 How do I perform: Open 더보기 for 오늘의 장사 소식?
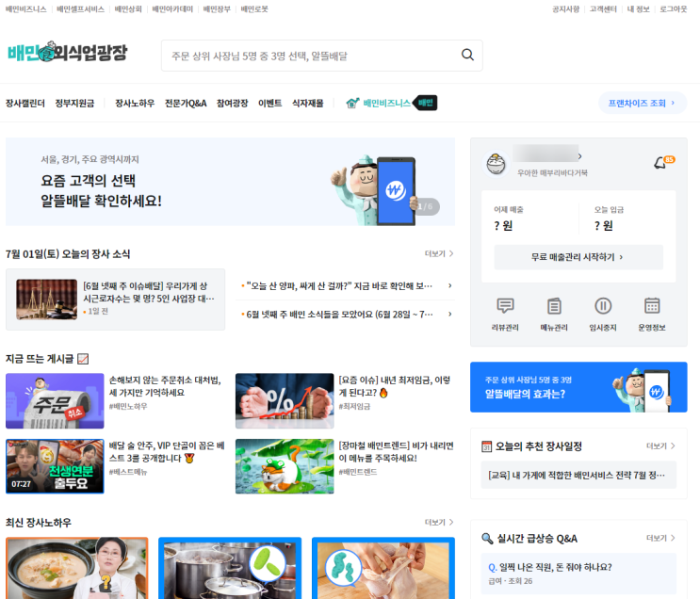(x=439, y=253)
